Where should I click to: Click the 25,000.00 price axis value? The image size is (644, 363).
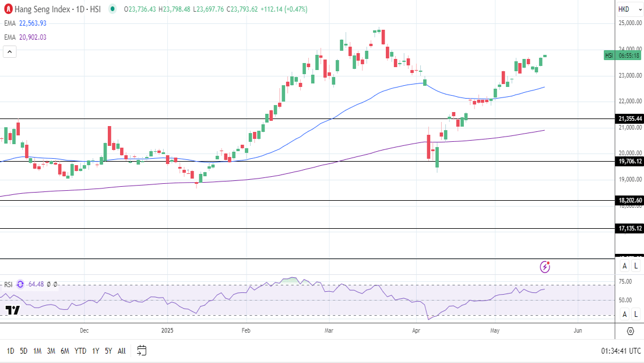coord(630,23)
